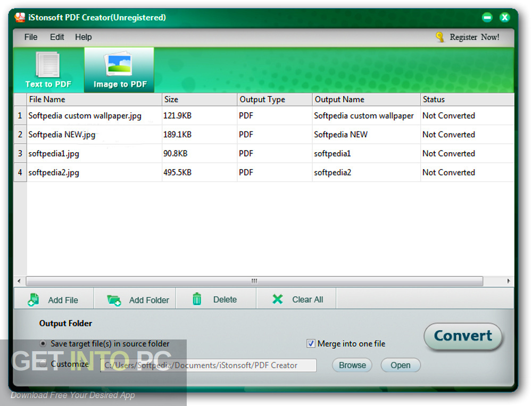Click the horizontal scrollbar thumb
Screen dimensions: 532x406
coord(254,281)
